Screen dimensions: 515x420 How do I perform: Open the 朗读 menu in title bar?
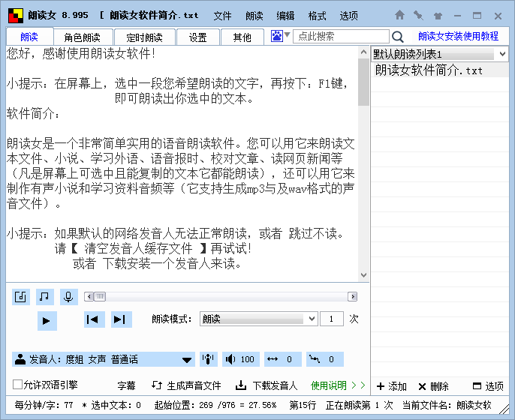[254, 16]
